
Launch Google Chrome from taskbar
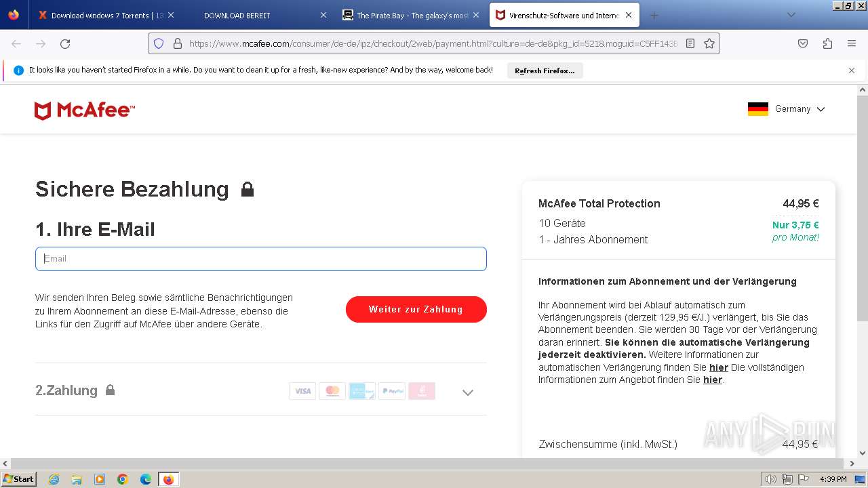[123, 479]
